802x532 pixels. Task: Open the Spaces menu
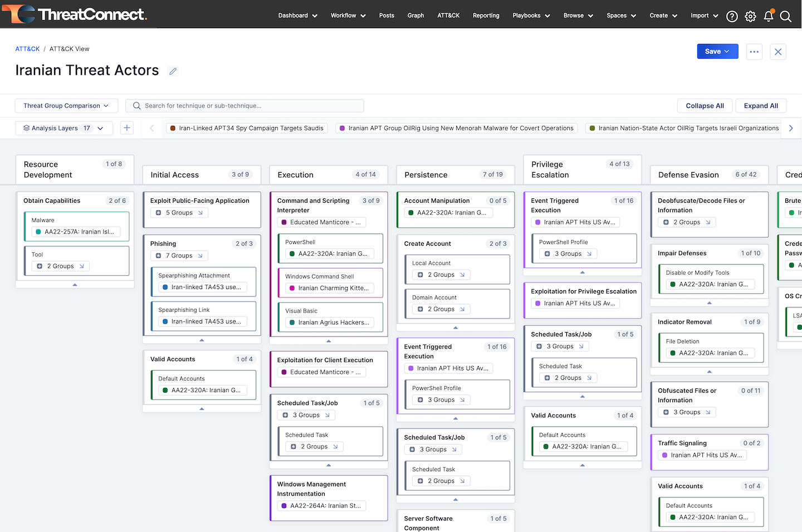pyautogui.click(x=621, y=16)
